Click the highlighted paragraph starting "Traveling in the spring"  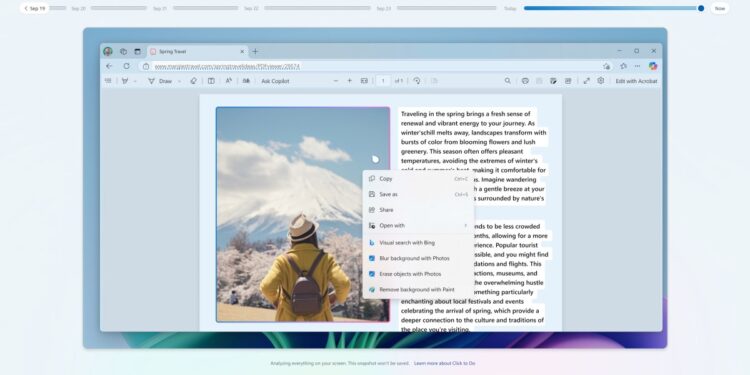pyautogui.click(x=474, y=156)
